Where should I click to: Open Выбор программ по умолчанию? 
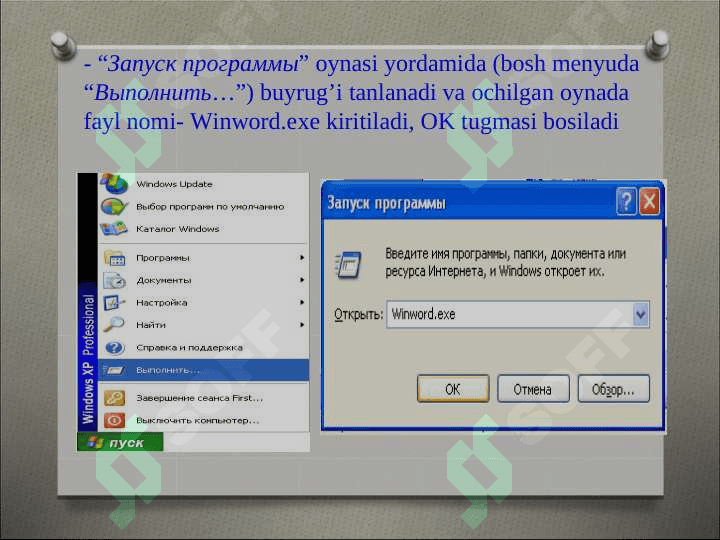[x=203, y=207]
